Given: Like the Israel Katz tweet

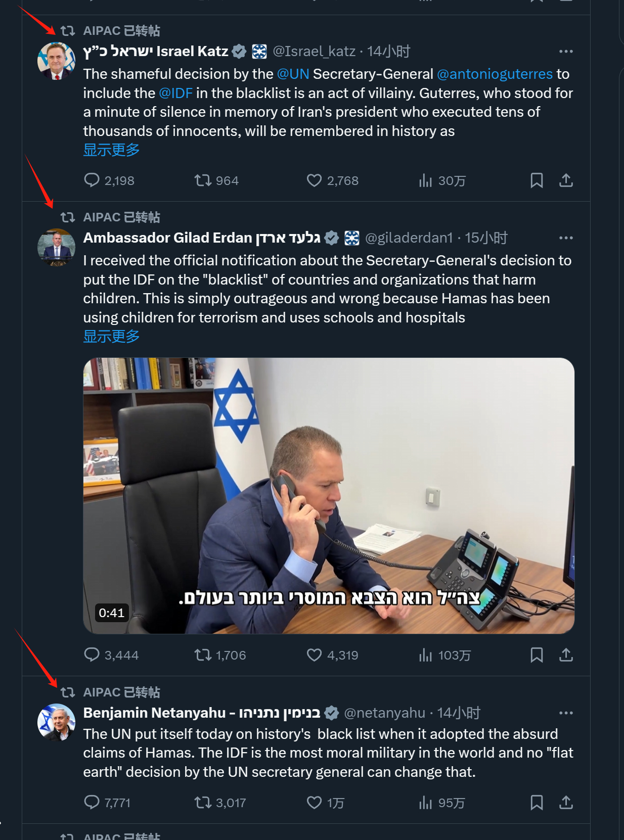Looking at the screenshot, I should click(314, 180).
